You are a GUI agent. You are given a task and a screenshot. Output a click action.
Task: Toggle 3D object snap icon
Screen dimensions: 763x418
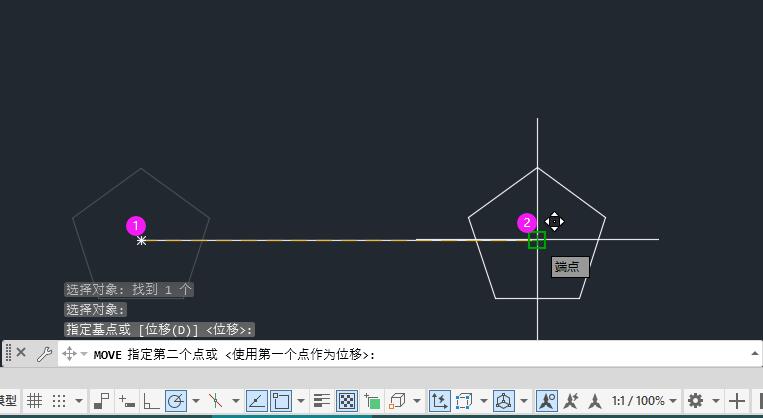click(397, 401)
